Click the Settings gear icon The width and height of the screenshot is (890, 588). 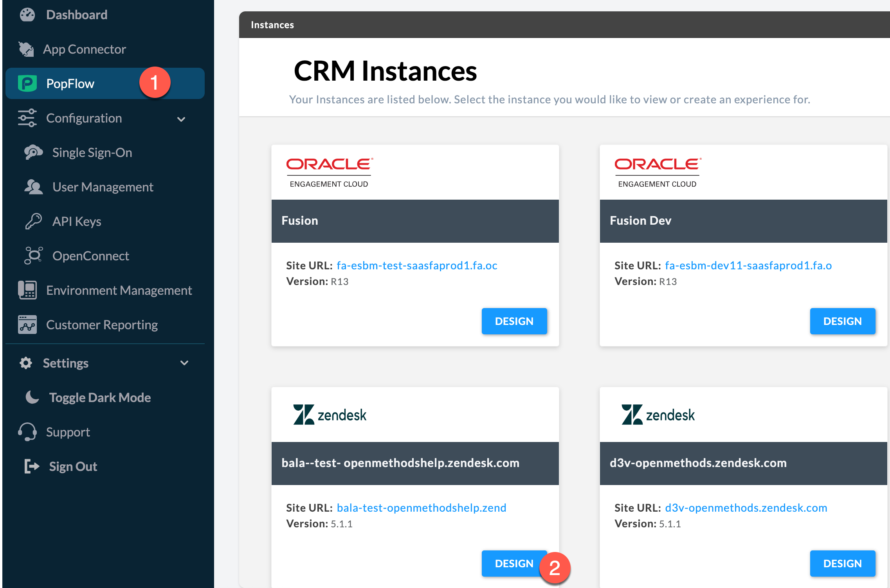26,363
